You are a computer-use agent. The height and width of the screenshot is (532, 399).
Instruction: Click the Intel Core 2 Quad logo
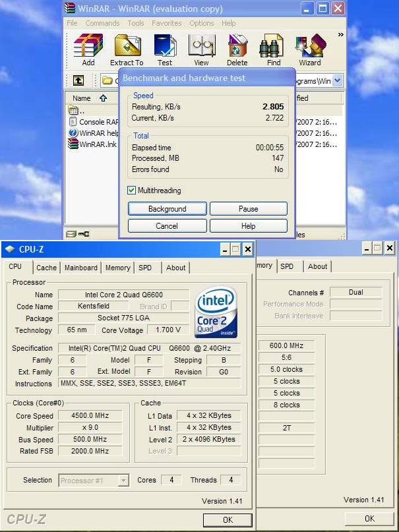click(216, 312)
